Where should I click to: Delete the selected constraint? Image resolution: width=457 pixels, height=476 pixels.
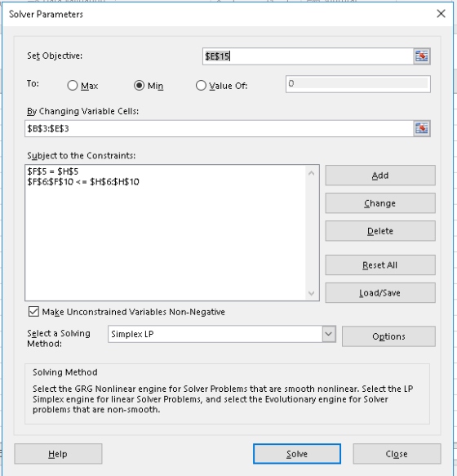pos(380,231)
